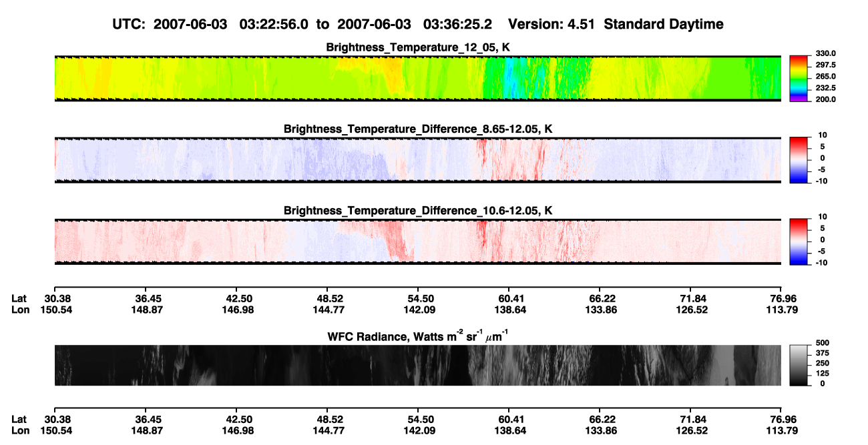Click latitude 60.41 on the bottom-most axis
The image size is (868, 445).
[511, 420]
